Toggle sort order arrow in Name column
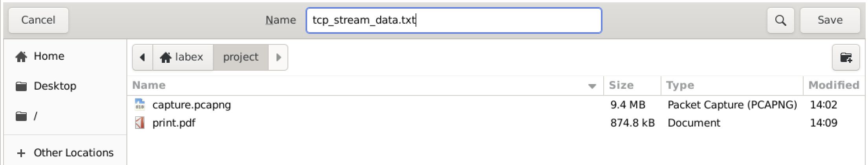Screen dimensions: 868x165 pos(592,86)
